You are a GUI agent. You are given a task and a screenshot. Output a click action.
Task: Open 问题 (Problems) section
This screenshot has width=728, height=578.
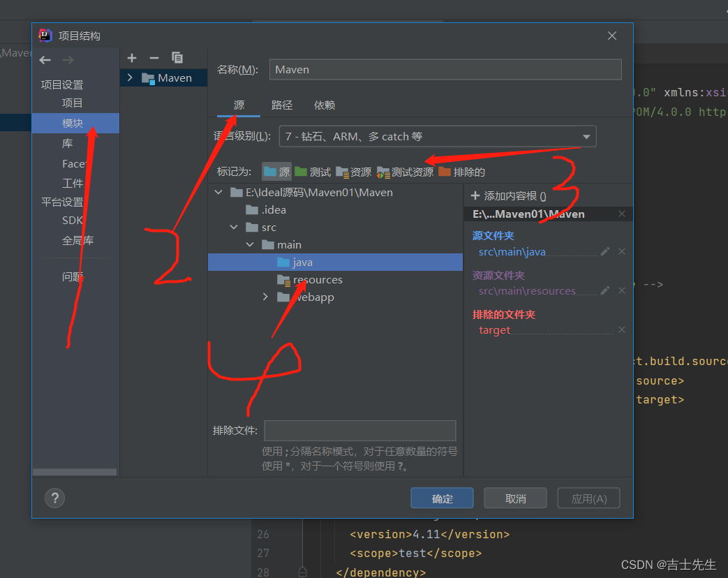(73, 276)
